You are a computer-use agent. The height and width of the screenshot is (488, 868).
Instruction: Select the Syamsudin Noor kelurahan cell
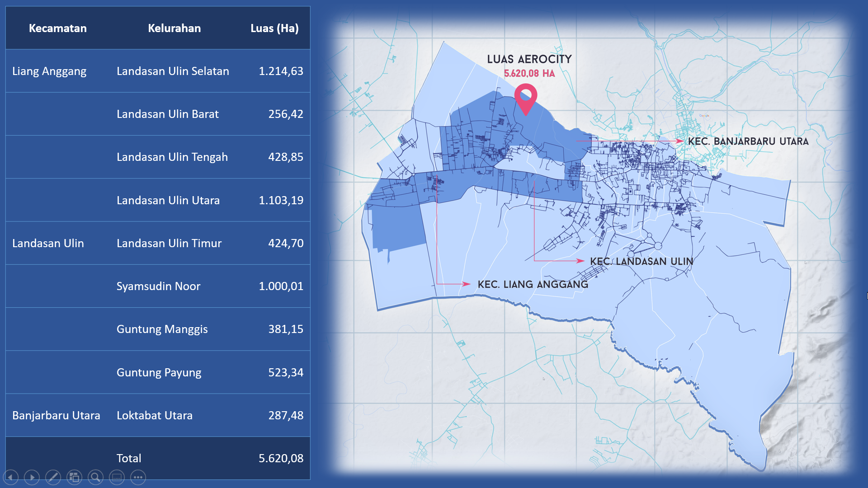[158, 286]
